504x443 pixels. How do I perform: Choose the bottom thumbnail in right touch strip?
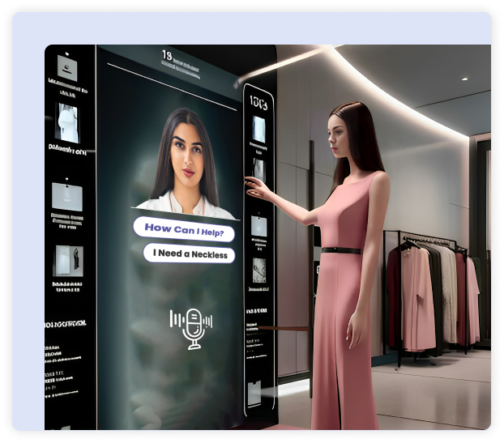254,393
